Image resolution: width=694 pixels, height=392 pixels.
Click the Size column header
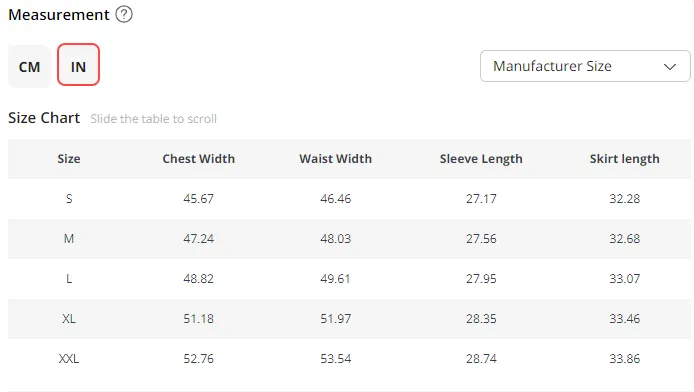69,159
